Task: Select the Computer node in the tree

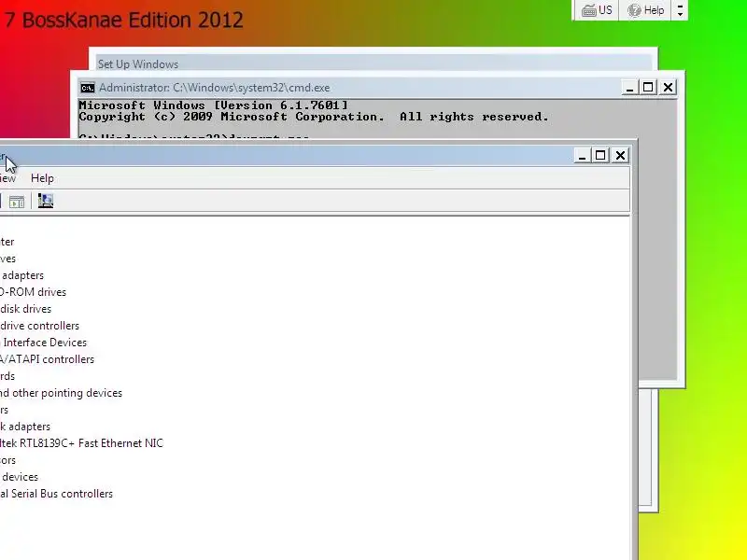Action: pyautogui.click(x=7, y=242)
